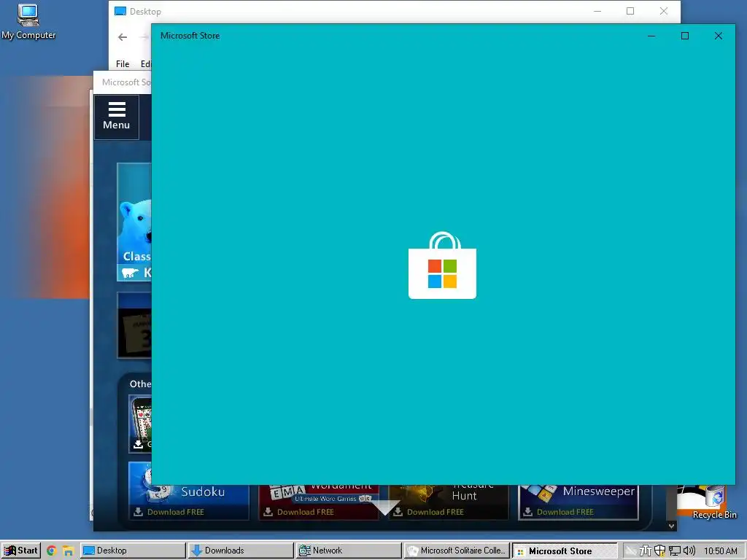Click the tray icon left of the shield

pos(646,551)
